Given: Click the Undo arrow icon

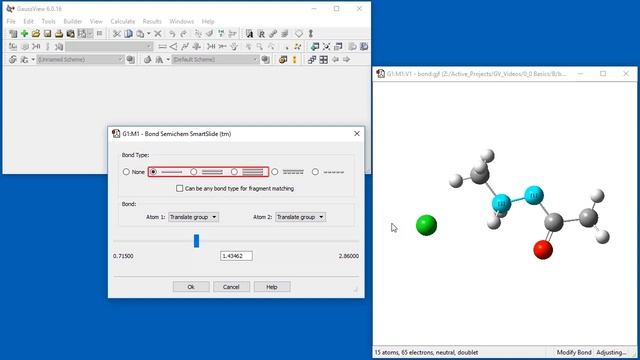Looking at the screenshot, I should (x=172, y=33).
